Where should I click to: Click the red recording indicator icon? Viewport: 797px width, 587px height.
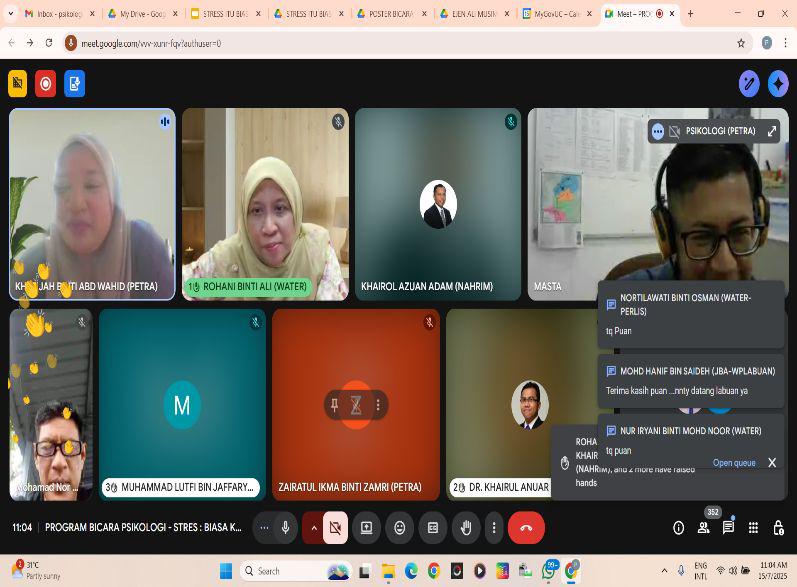click(x=45, y=83)
